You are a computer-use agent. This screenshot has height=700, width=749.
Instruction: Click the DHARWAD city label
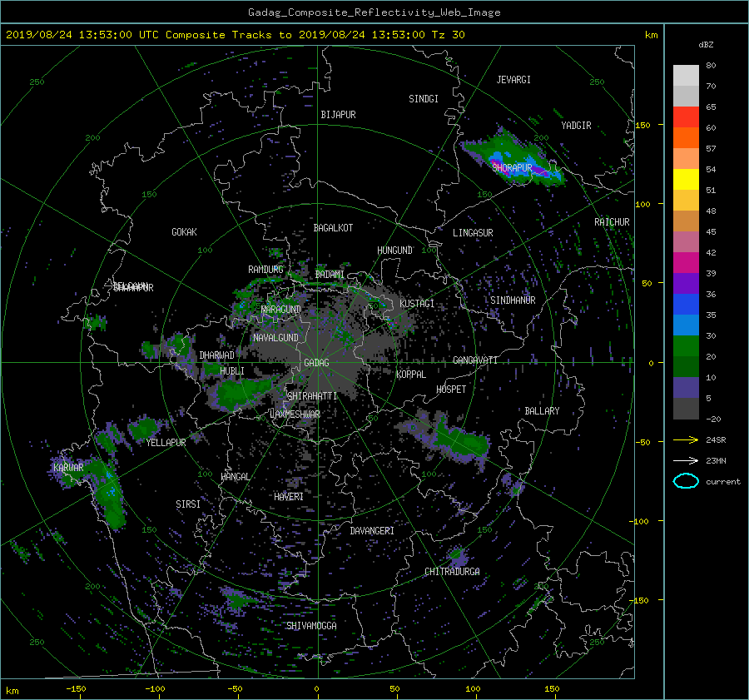click(x=217, y=355)
